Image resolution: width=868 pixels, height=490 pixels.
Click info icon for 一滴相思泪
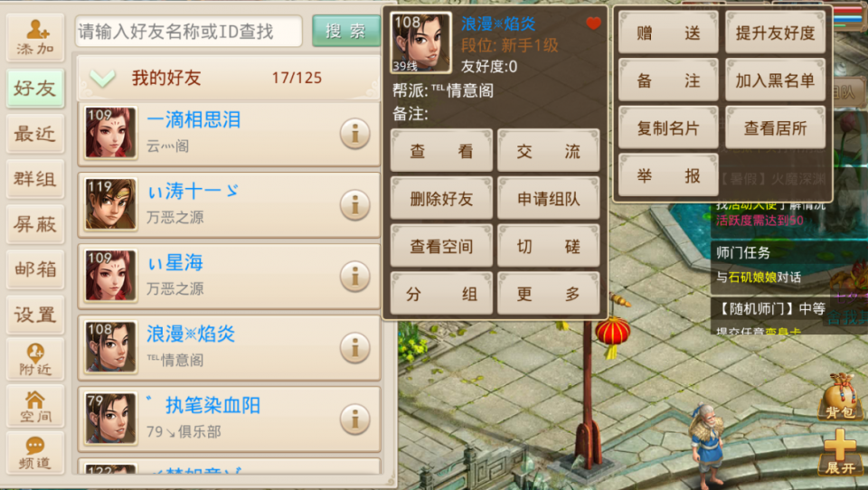[x=354, y=134]
